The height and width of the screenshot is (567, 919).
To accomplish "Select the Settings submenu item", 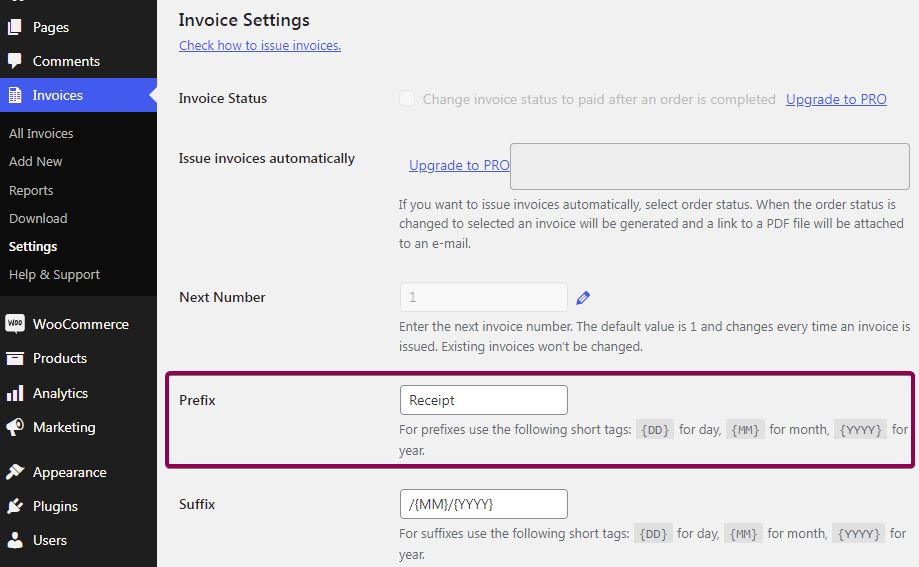I will (33, 246).
